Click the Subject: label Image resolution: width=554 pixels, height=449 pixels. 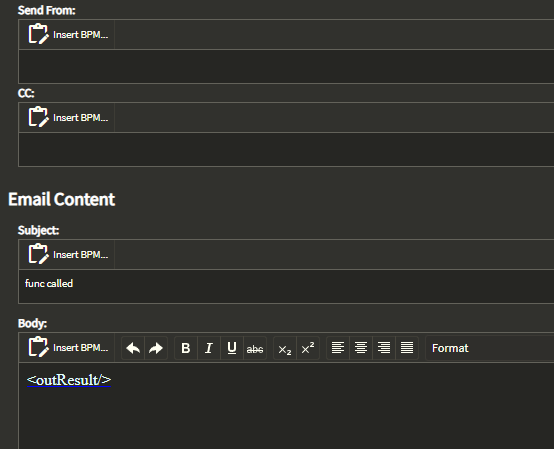[39, 230]
